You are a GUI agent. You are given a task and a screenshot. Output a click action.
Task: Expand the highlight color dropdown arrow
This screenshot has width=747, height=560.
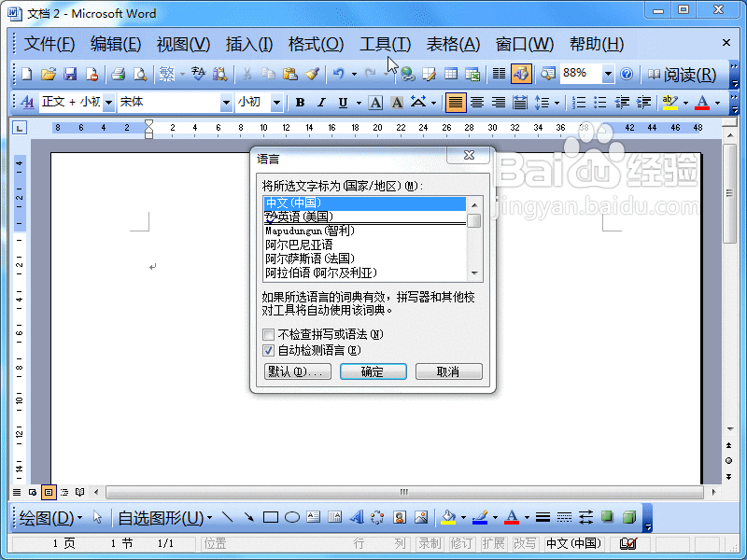(685, 103)
